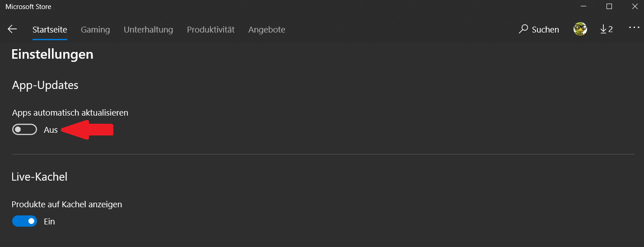
Task: Click the Live-Kachel section heading
Action: click(39, 177)
